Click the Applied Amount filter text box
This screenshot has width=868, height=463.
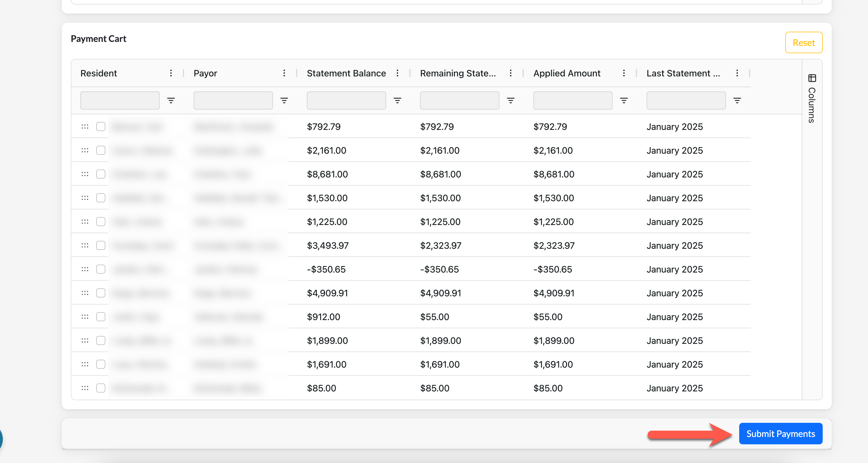click(x=572, y=100)
